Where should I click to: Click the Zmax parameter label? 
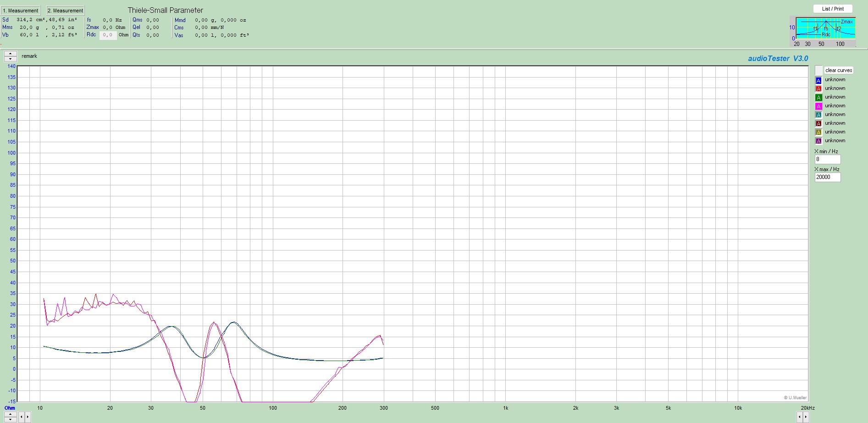tap(93, 27)
